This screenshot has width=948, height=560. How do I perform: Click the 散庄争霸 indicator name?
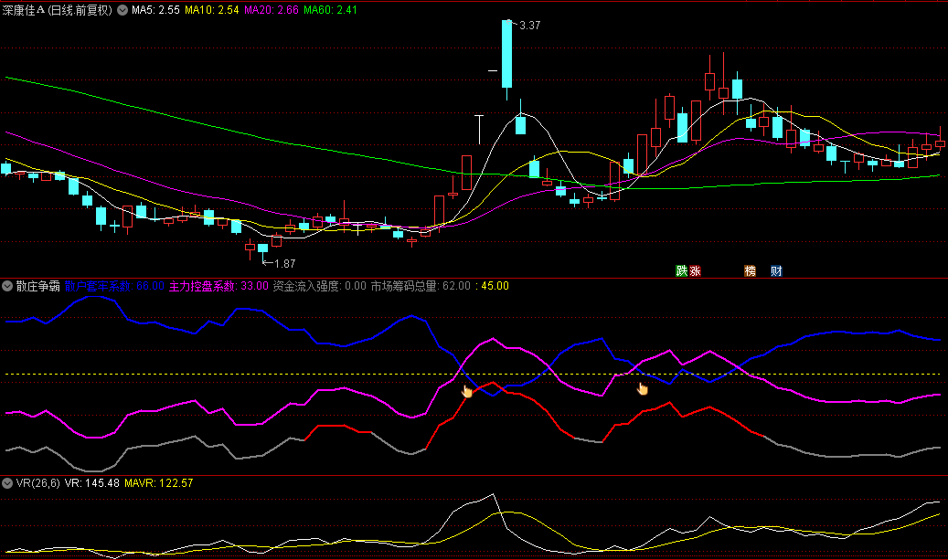click(37, 286)
